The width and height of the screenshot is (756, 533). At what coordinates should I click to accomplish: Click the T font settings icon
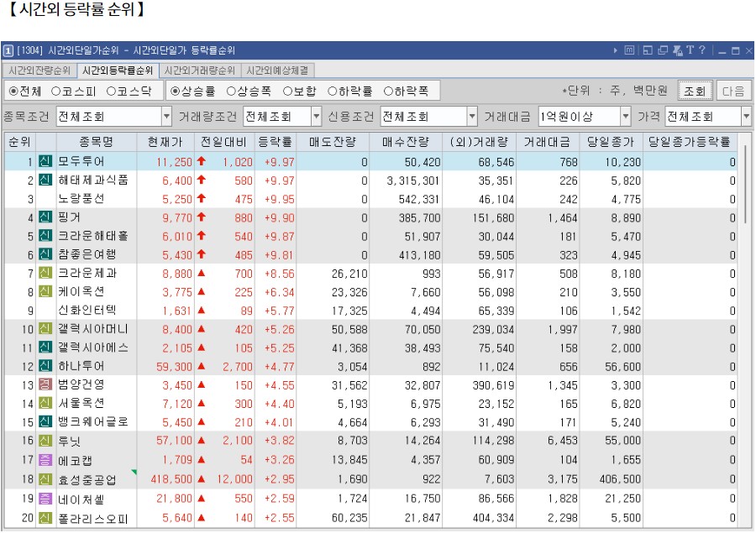tap(690, 50)
